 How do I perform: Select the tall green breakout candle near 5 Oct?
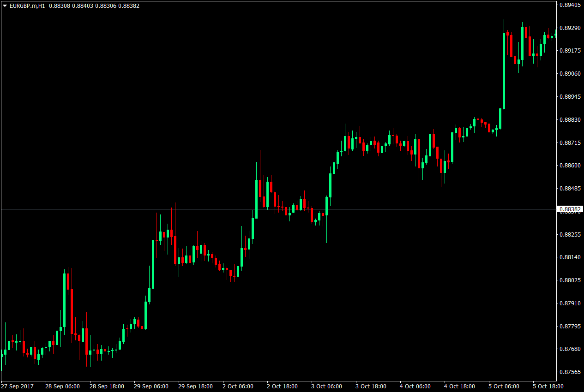503,69
